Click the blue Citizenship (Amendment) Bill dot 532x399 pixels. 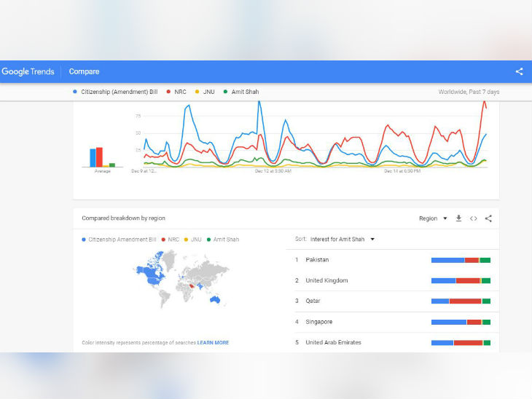coord(75,92)
